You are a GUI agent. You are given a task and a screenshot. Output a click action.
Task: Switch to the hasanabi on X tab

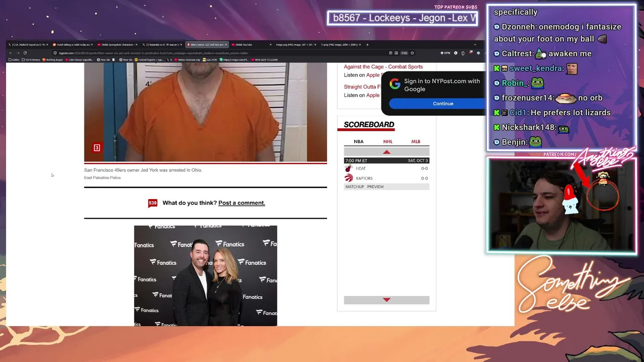(162, 45)
